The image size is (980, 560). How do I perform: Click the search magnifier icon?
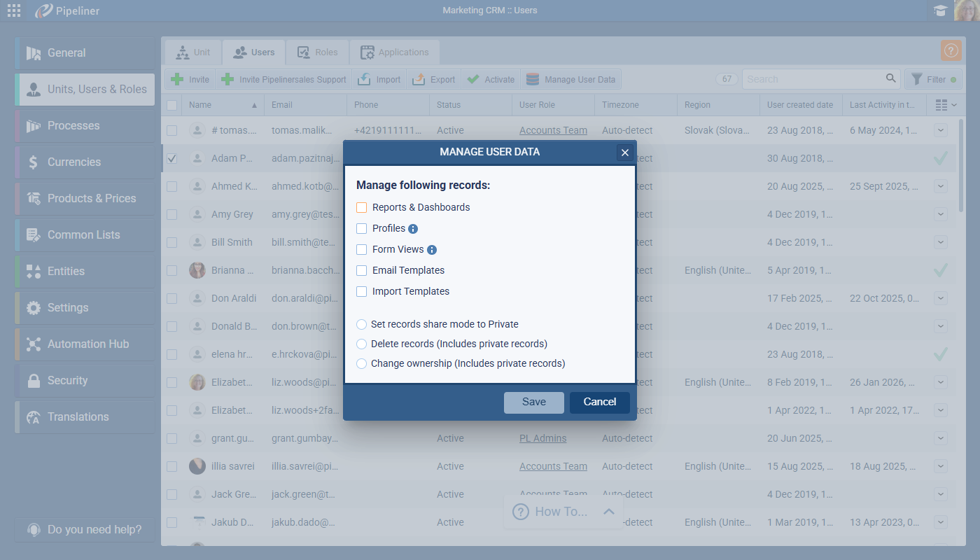pos(890,79)
